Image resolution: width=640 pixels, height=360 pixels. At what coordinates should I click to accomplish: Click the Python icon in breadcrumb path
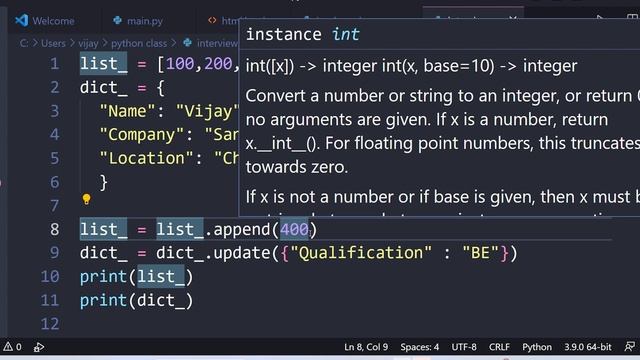(x=187, y=42)
